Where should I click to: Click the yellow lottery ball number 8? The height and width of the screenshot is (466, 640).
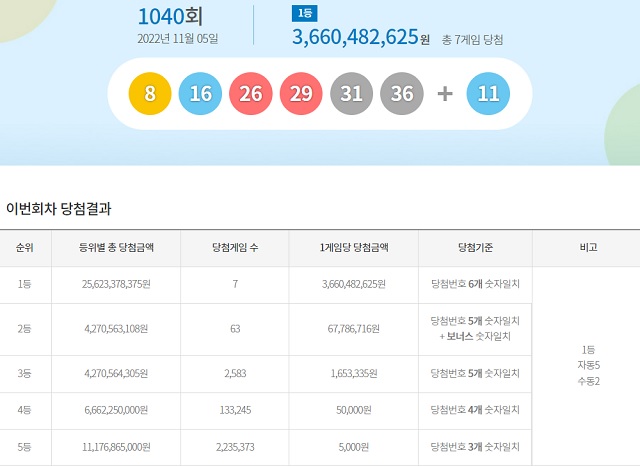pyautogui.click(x=150, y=93)
